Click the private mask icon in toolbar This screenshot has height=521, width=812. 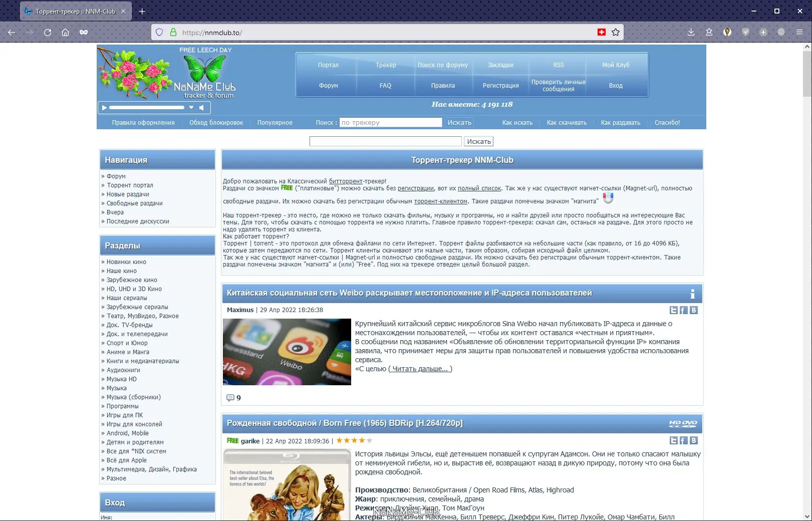coord(84,33)
